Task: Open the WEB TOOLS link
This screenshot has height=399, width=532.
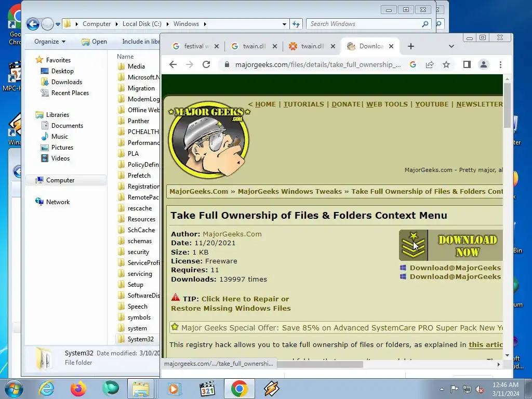Action: (387, 104)
